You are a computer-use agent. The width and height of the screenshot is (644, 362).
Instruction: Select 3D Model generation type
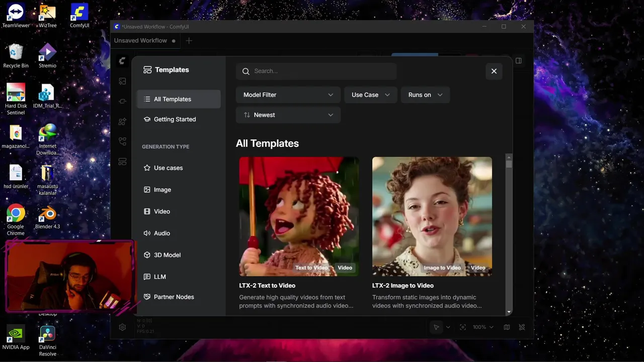[x=179, y=255]
